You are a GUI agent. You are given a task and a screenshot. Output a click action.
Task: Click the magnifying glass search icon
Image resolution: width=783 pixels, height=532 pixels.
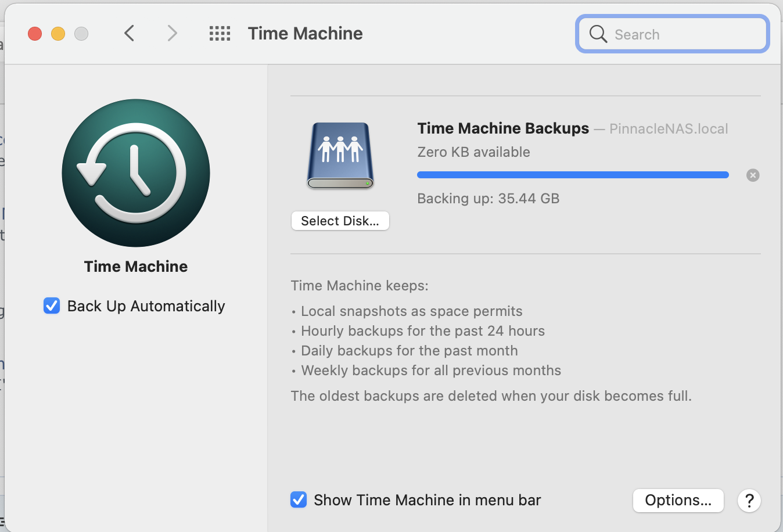tap(598, 34)
